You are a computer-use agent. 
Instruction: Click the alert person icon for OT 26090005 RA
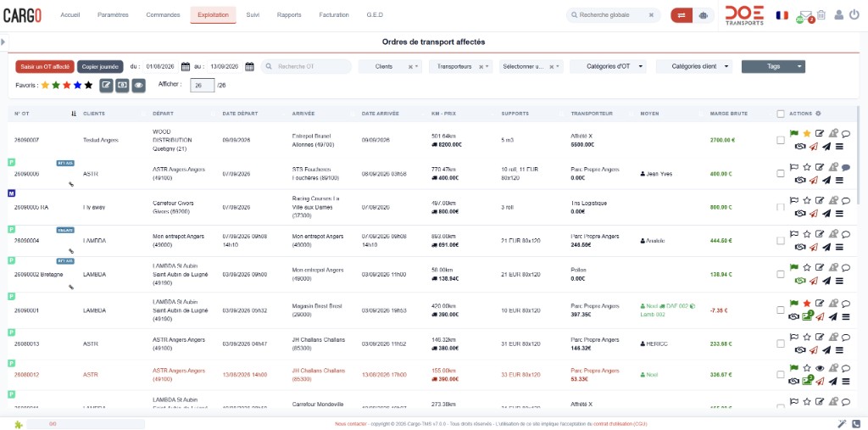tap(833, 200)
